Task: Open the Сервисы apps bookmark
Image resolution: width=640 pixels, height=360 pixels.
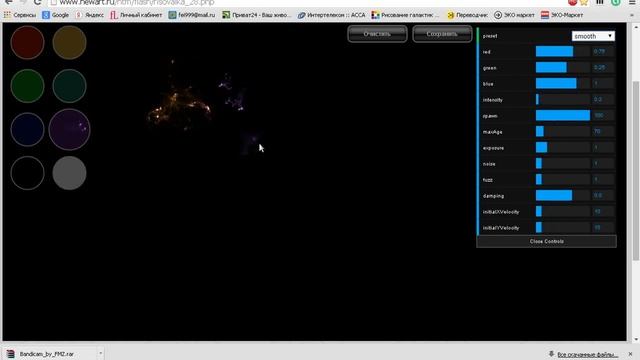Action: [20, 15]
